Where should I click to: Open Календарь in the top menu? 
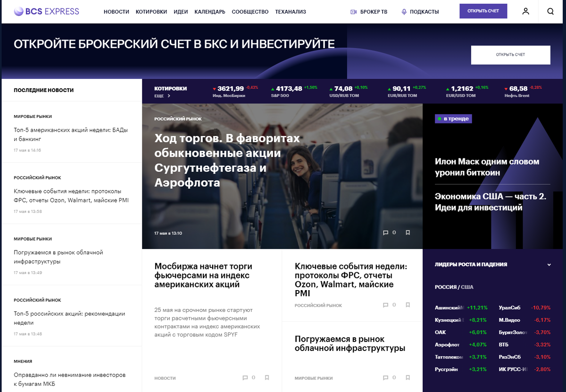(210, 12)
